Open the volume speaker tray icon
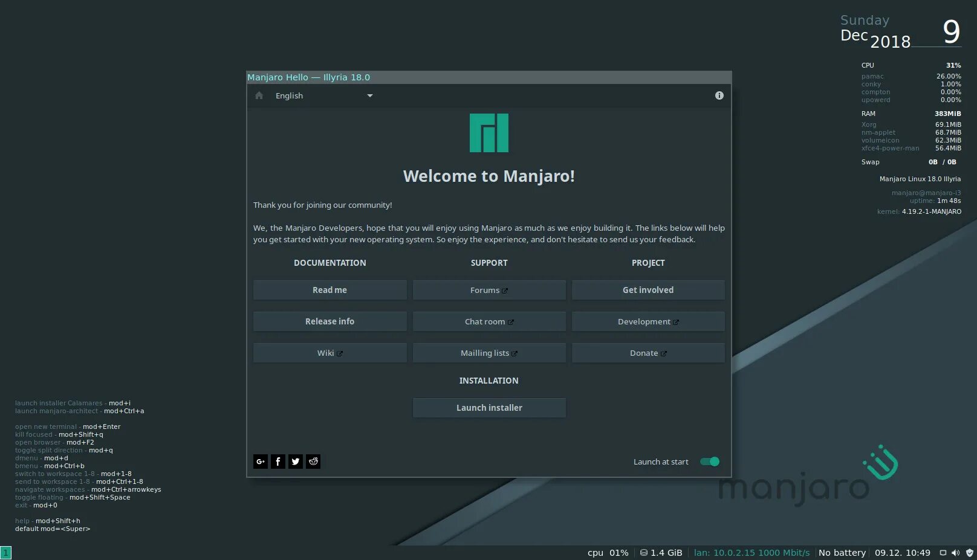Image resolution: width=977 pixels, height=560 pixels. click(x=956, y=553)
